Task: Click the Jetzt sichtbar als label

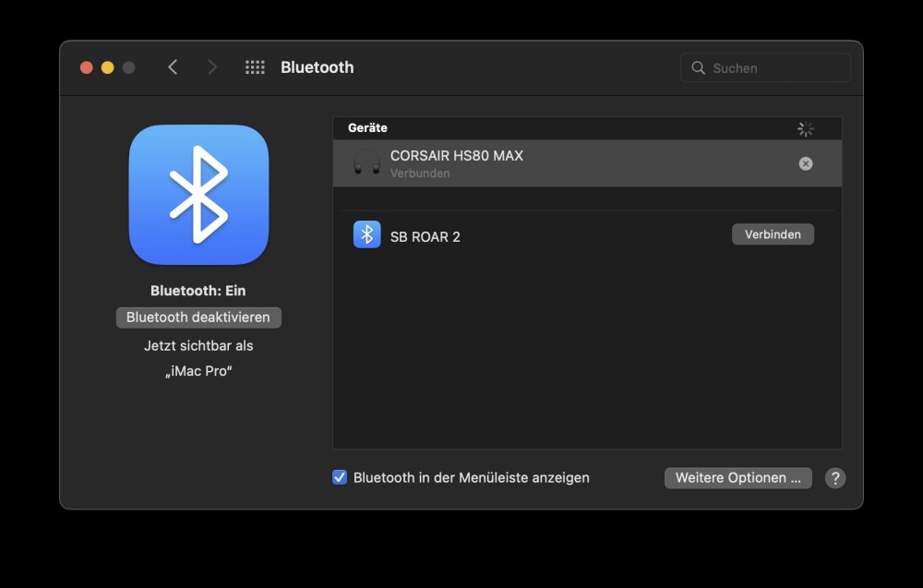Action: click(x=198, y=345)
